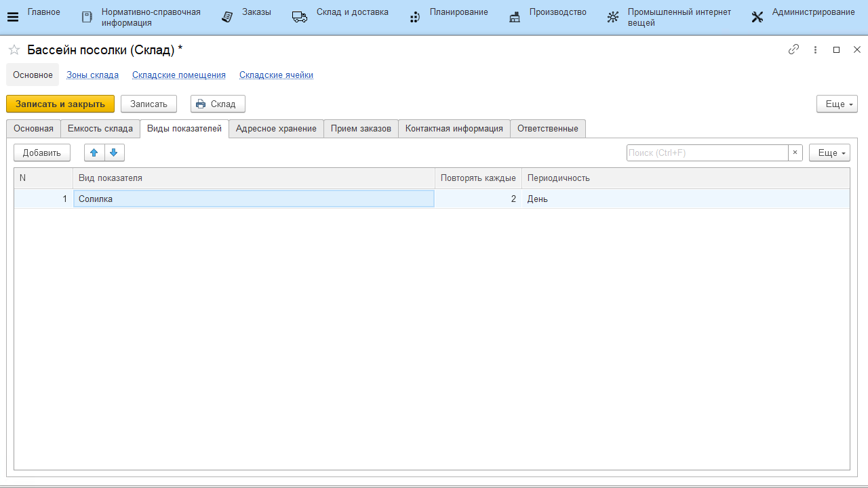Image resolution: width=868 pixels, height=488 pixels.
Task: Add form to favorites with star icon
Action: tap(14, 50)
